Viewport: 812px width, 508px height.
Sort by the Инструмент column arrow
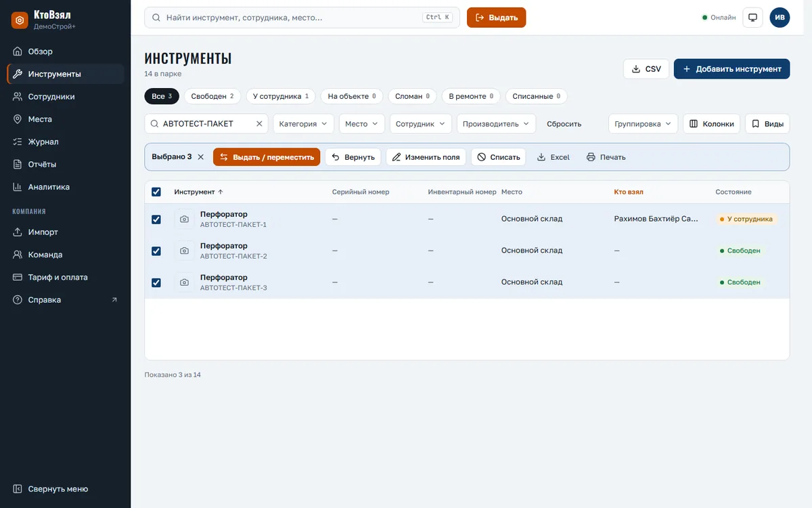[x=221, y=192]
